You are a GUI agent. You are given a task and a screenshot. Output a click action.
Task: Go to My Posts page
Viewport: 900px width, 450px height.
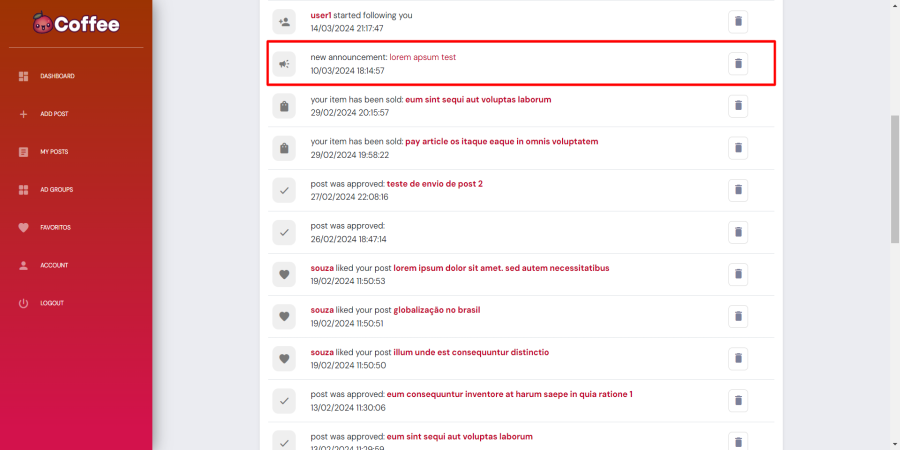pyautogui.click(x=54, y=152)
